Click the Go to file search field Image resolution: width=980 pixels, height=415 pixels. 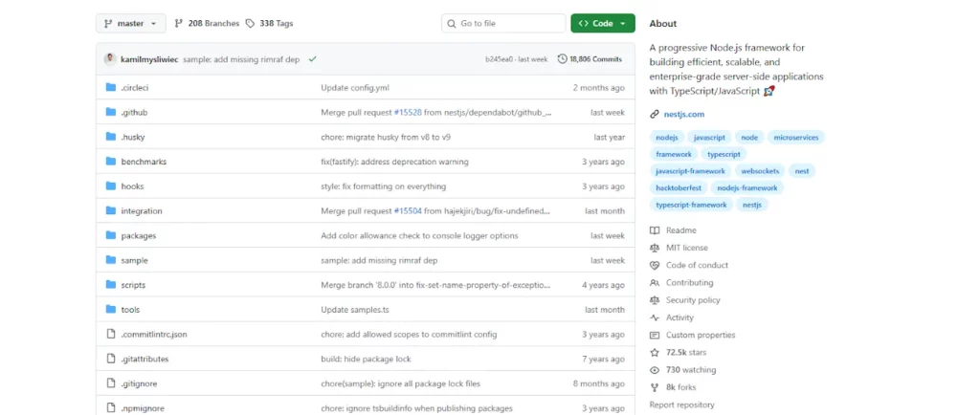tap(503, 23)
